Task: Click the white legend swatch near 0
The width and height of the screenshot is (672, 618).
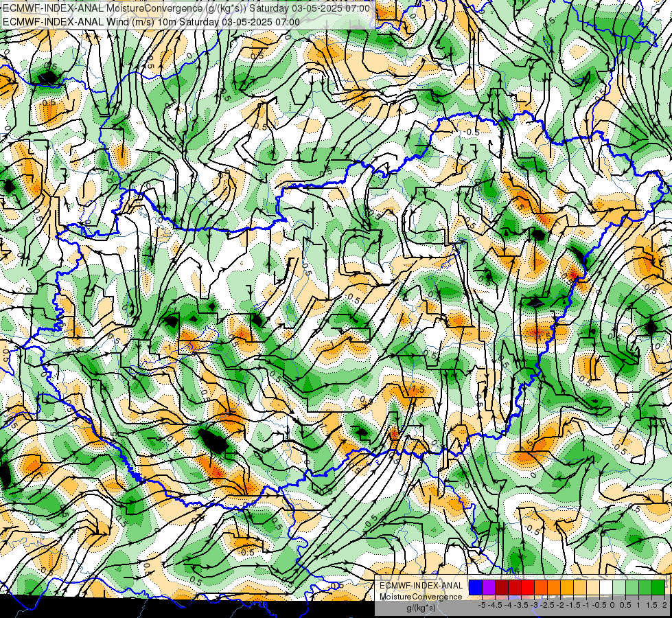Action: [606, 588]
